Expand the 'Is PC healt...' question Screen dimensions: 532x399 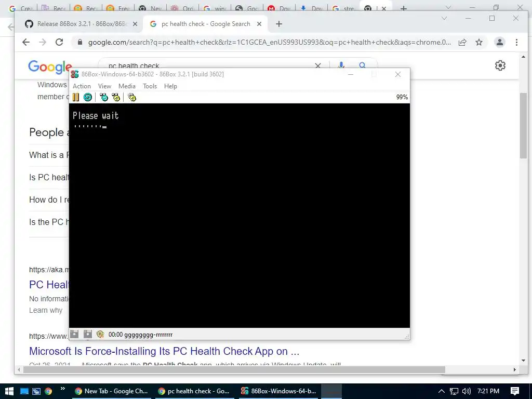pyautogui.click(x=49, y=178)
